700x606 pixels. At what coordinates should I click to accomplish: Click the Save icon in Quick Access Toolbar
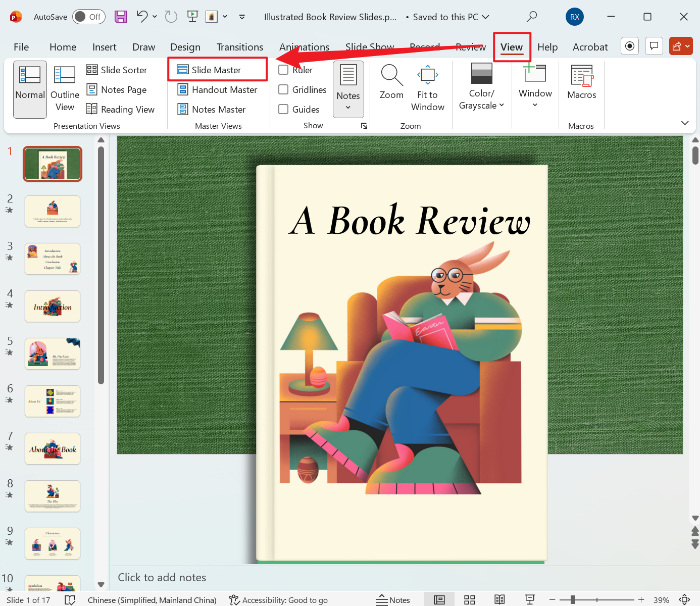point(120,17)
